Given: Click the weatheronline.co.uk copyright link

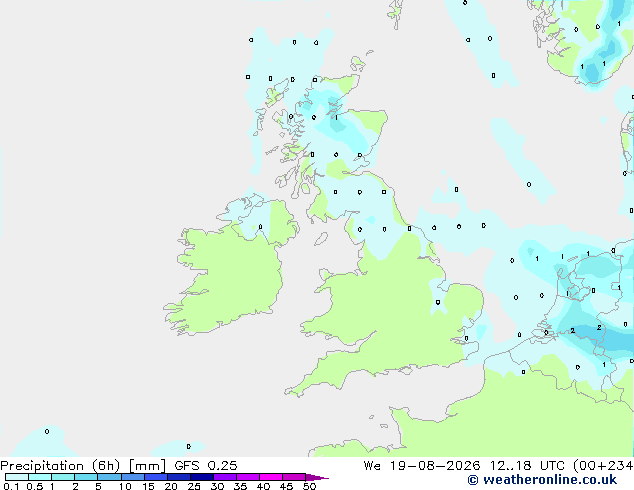Looking at the screenshot, I should pyautogui.click(x=542, y=480).
